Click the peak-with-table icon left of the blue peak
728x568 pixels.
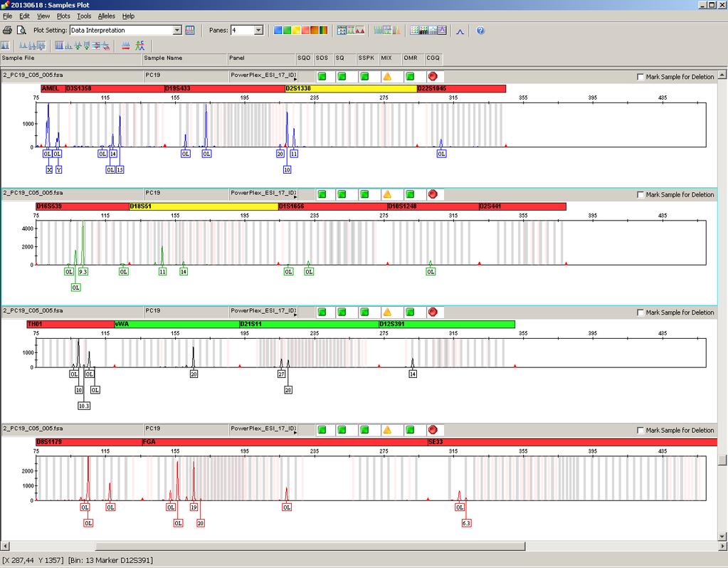[442, 30]
